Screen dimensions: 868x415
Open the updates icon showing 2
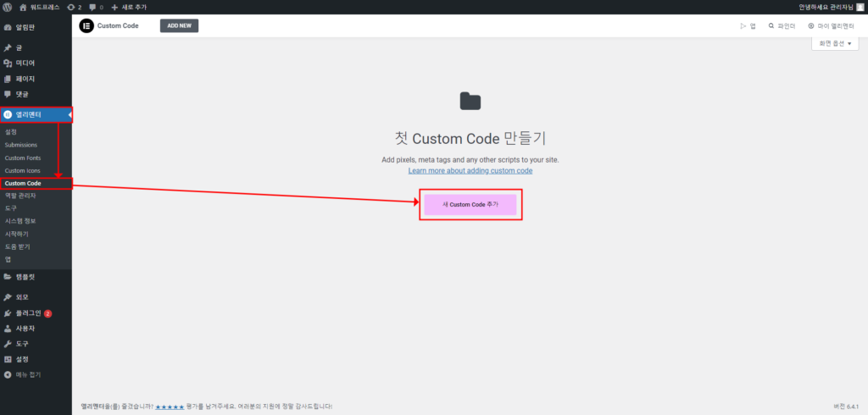[74, 7]
